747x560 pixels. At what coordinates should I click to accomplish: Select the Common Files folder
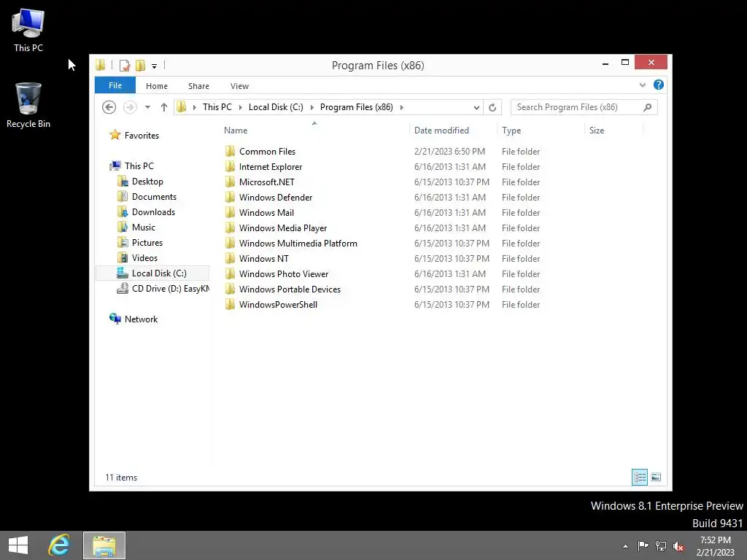pos(267,152)
